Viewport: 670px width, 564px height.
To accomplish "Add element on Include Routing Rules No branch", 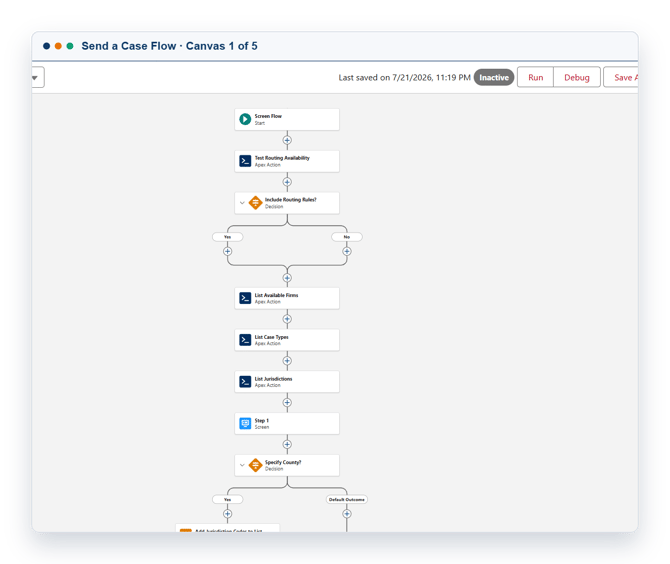I will (347, 251).
